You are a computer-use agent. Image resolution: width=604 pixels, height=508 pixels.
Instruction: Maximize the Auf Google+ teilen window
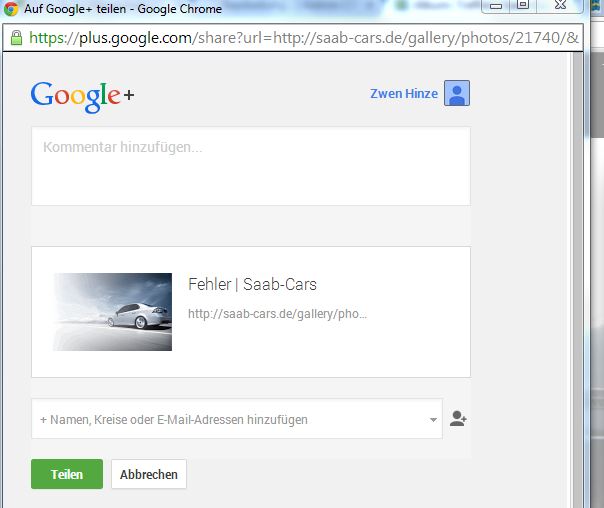click(x=523, y=5)
